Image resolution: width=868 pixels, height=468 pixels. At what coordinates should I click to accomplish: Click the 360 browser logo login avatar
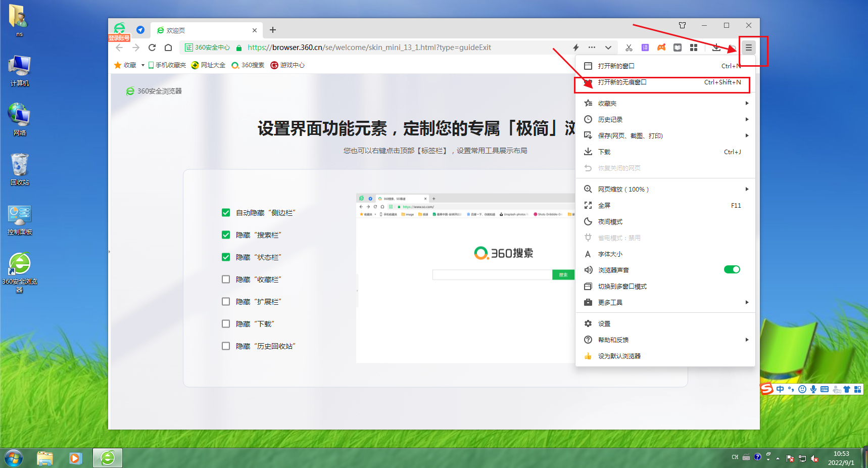[x=120, y=29]
